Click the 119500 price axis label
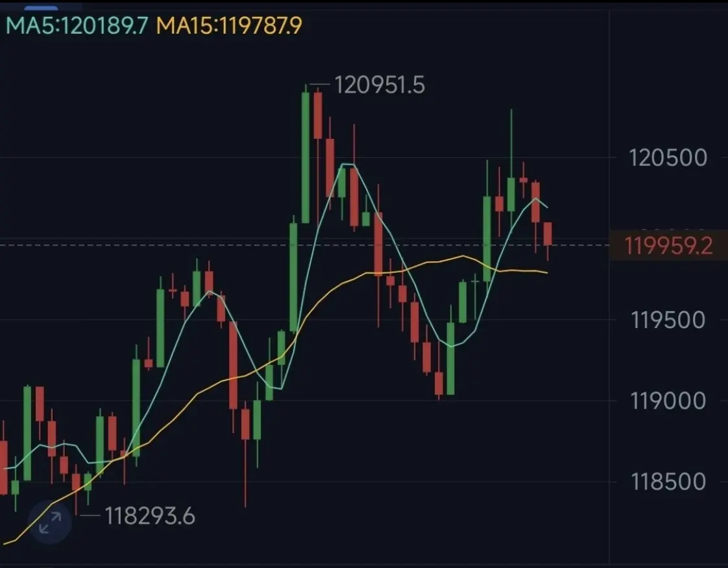Screen dimensions: 728x568 pyautogui.click(x=668, y=320)
